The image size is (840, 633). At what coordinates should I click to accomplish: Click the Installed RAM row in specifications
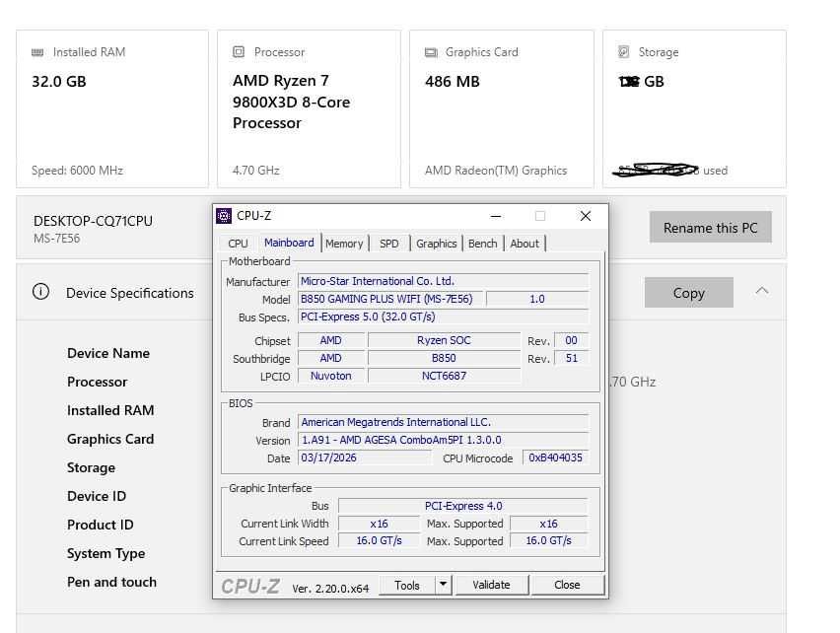pyautogui.click(x=110, y=410)
